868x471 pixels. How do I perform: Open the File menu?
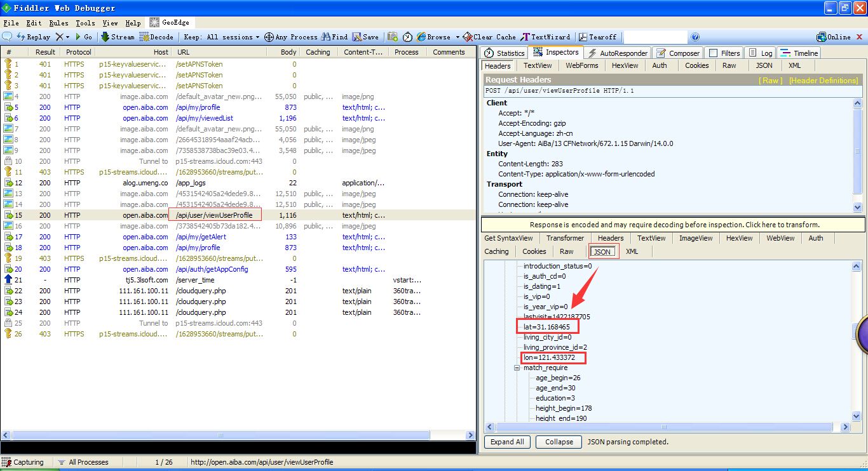(11, 23)
